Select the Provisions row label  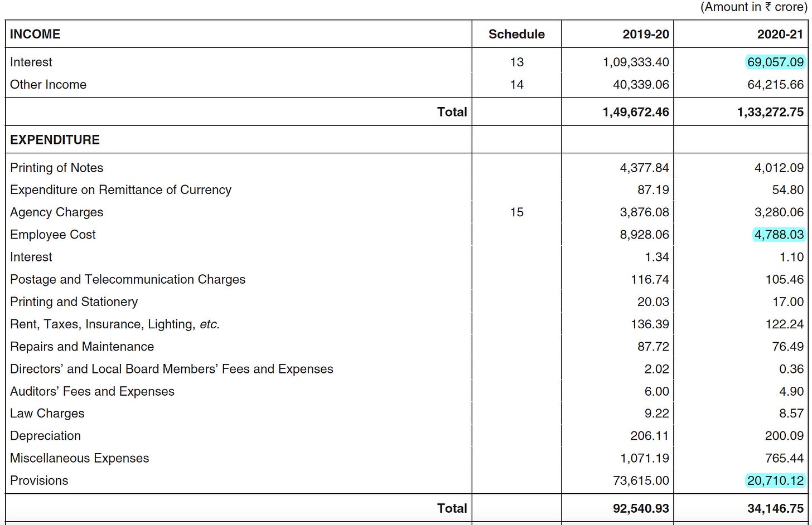pyautogui.click(x=39, y=480)
